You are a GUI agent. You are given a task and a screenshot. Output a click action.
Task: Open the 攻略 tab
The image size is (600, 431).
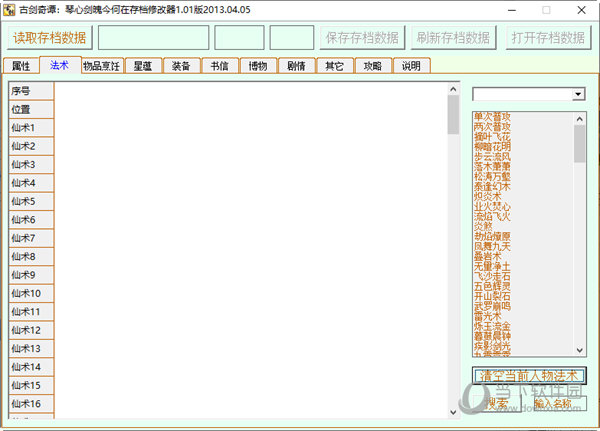click(373, 66)
